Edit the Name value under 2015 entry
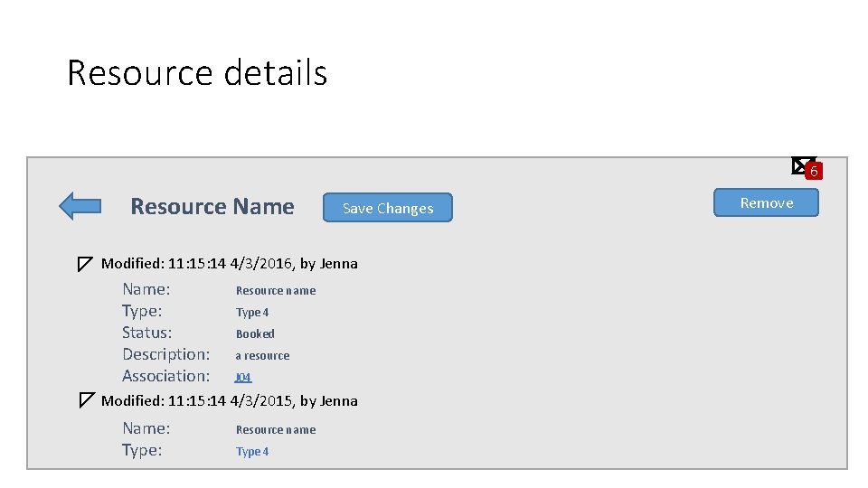This screenshot has height=488, width=868. tap(276, 429)
